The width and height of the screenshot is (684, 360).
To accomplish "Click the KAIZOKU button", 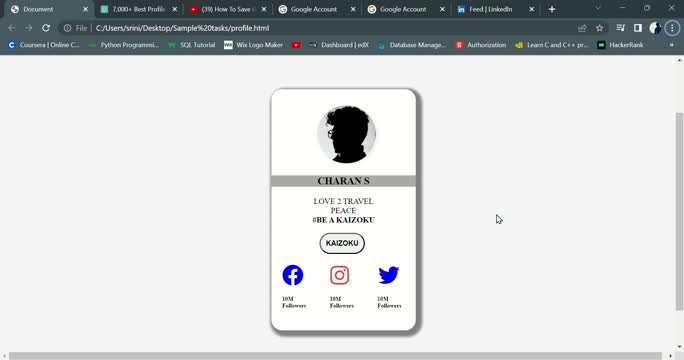I will [x=342, y=243].
